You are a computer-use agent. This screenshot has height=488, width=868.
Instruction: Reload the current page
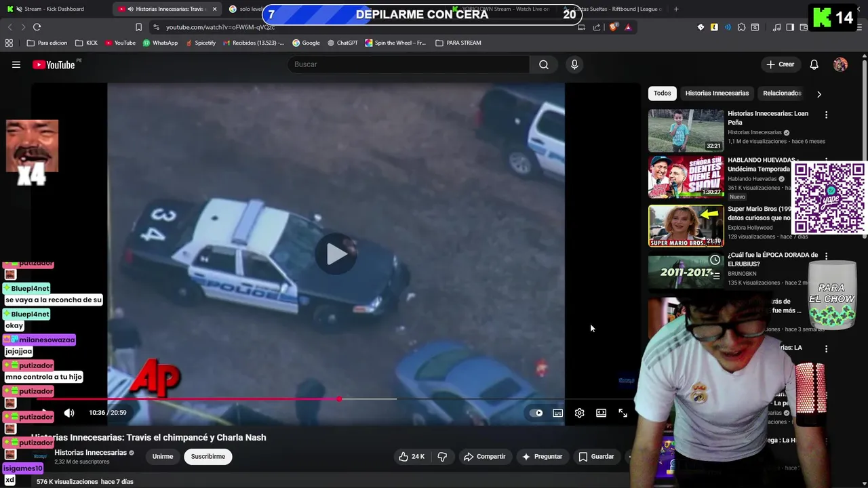[x=37, y=27]
